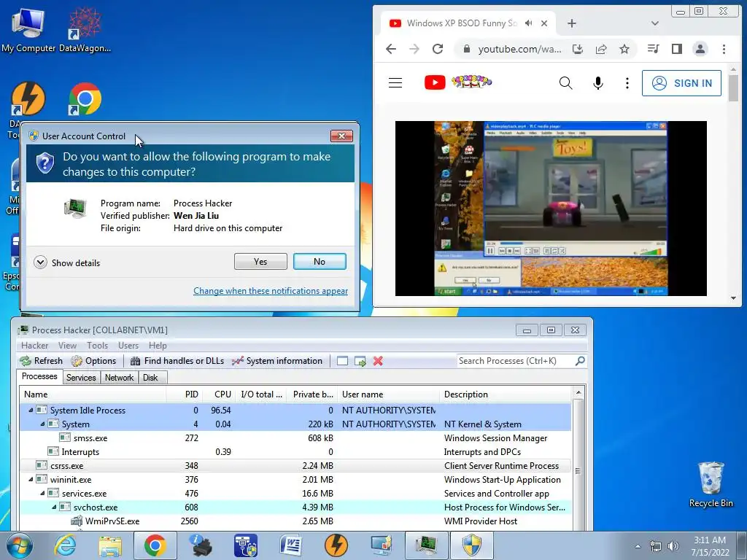Reload the YouTube page in Chrome
747x560 pixels.
(x=438, y=49)
